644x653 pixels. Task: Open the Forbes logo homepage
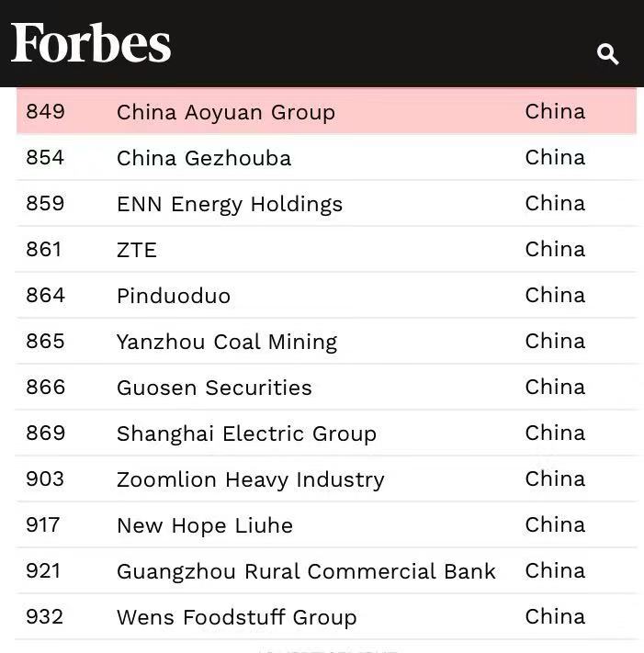[x=91, y=43]
